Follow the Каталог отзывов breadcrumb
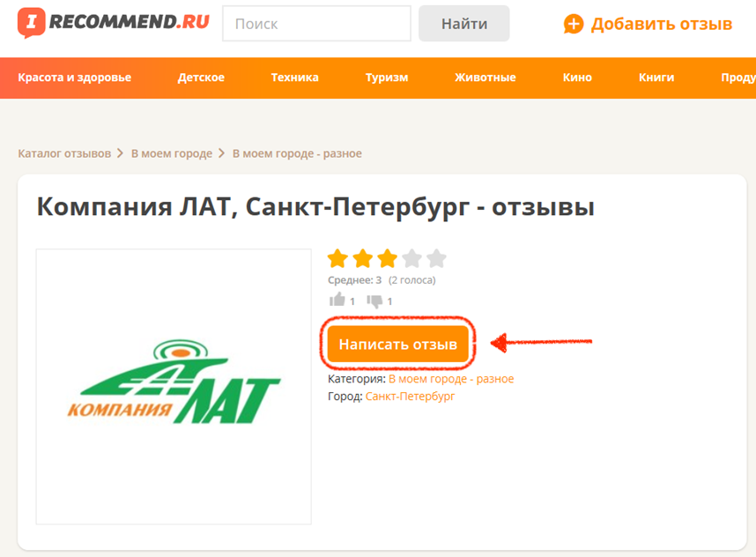Image resolution: width=756 pixels, height=557 pixels. point(64,153)
